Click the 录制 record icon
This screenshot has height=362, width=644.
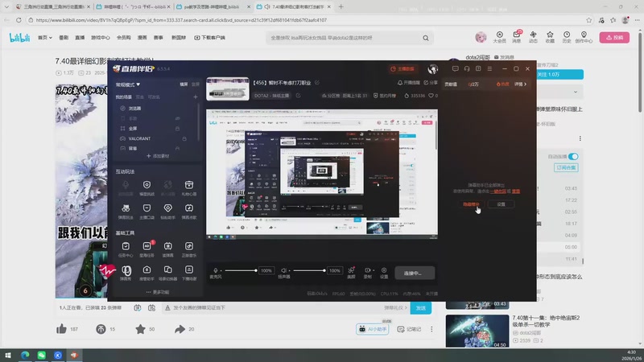367,270
